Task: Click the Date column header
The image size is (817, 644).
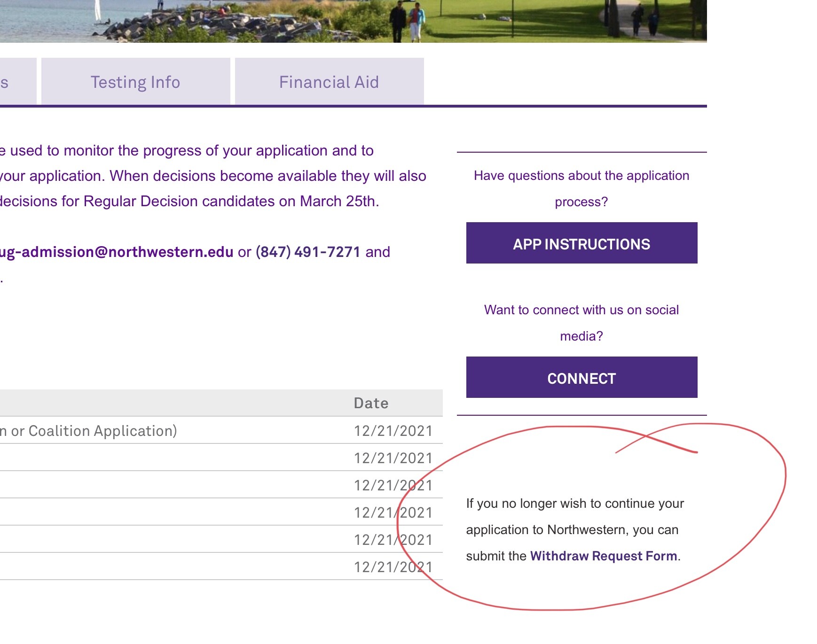Action: 371,403
